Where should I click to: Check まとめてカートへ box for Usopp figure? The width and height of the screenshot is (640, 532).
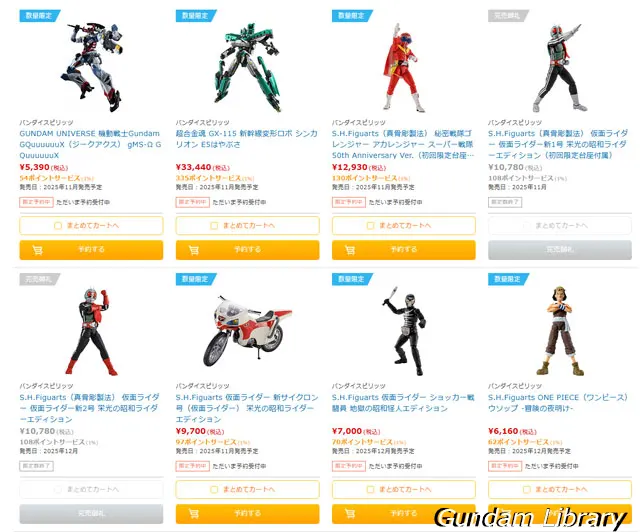pos(527,489)
